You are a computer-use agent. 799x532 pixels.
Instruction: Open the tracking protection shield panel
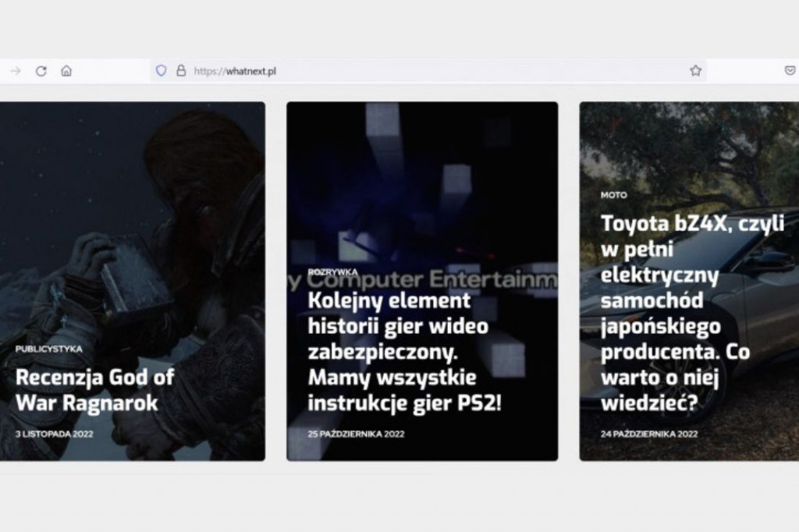161,71
